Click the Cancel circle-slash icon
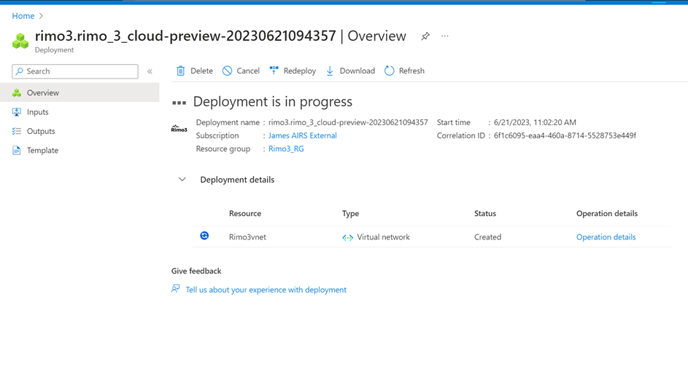This screenshot has width=688, height=366. point(227,71)
